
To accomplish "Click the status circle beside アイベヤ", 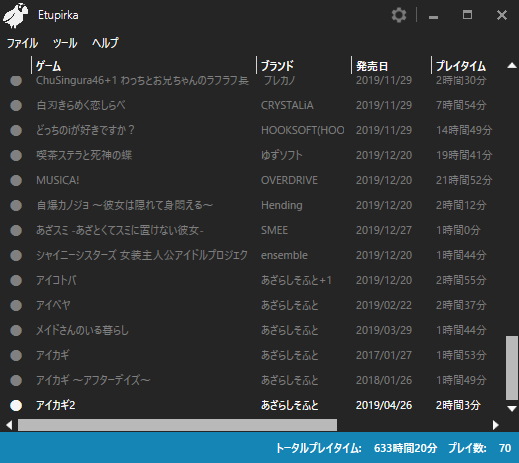I will (x=16, y=305).
